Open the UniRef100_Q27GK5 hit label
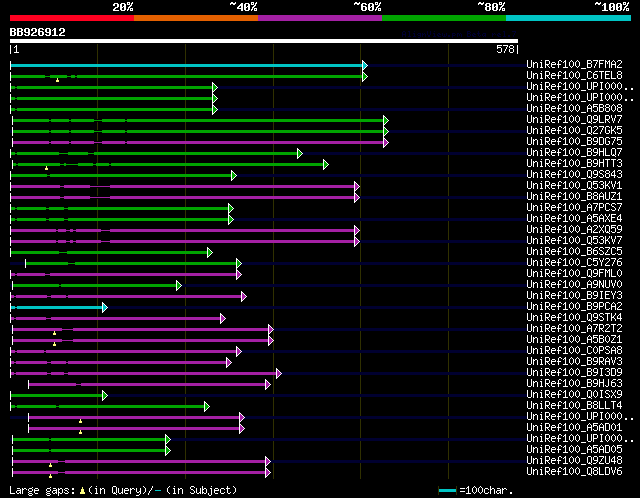Viewport: 640px width, 498px height. coord(574,131)
